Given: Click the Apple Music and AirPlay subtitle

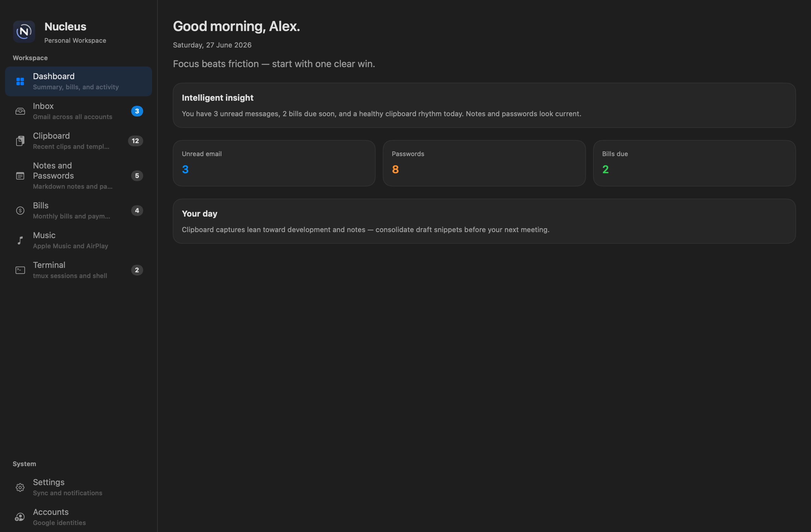Looking at the screenshot, I should pos(71,246).
